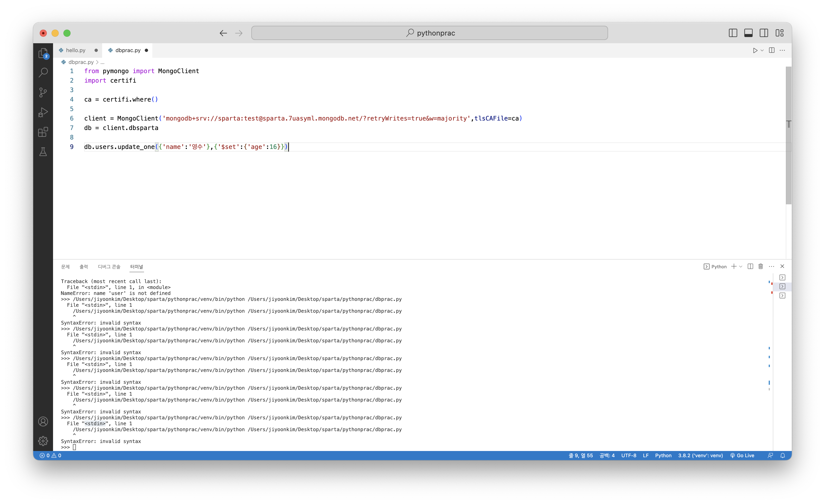This screenshot has height=504, width=825.
Task: Switch to the dbprac.py tab
Action: [x=128, y=50]
